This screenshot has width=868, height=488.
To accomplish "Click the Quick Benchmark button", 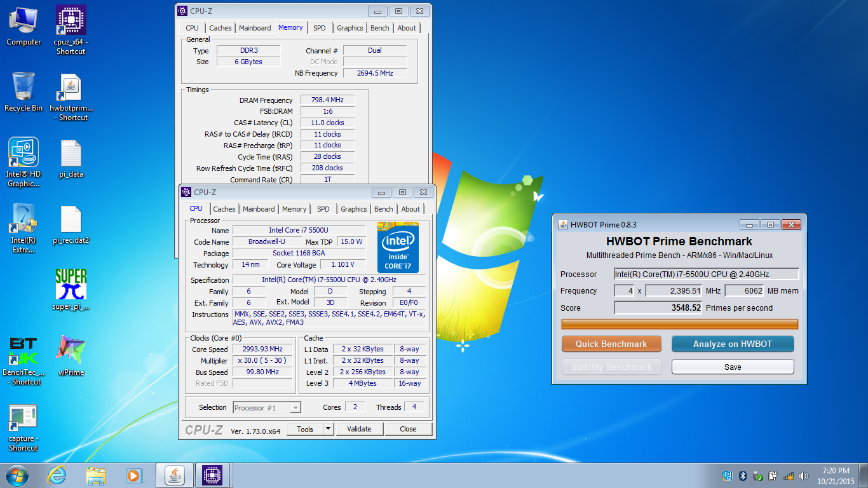I will tap(611, 344).
